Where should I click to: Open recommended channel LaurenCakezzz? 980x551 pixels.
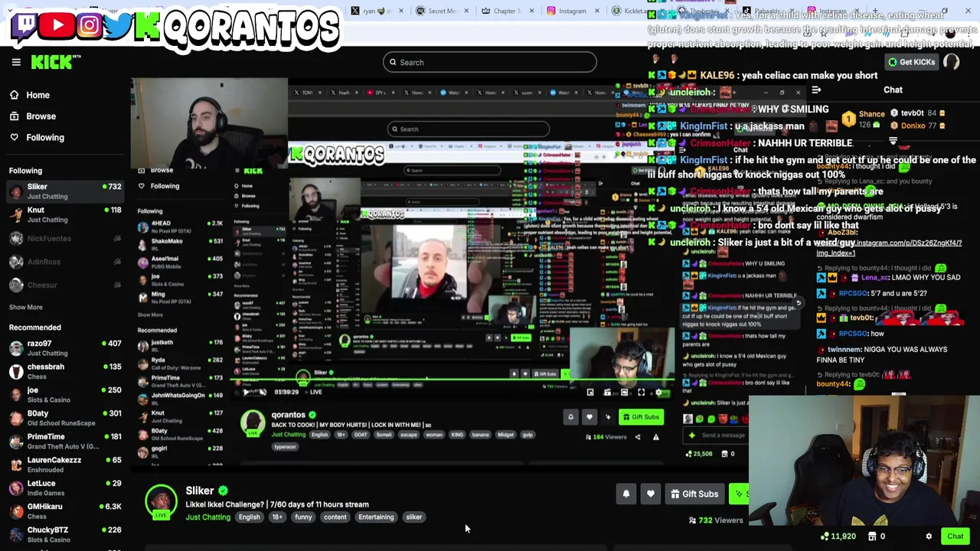coord(65,465)
